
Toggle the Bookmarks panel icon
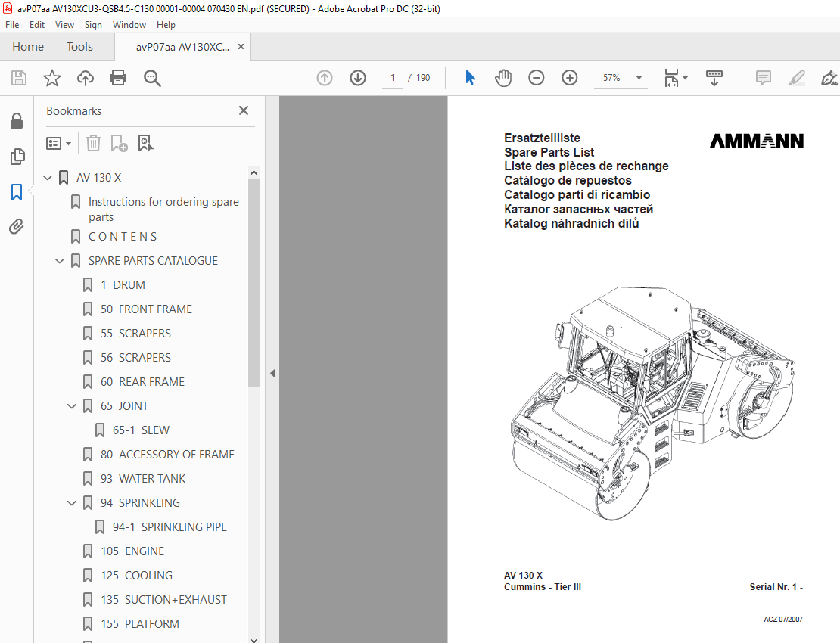click(x=17, y=191)
